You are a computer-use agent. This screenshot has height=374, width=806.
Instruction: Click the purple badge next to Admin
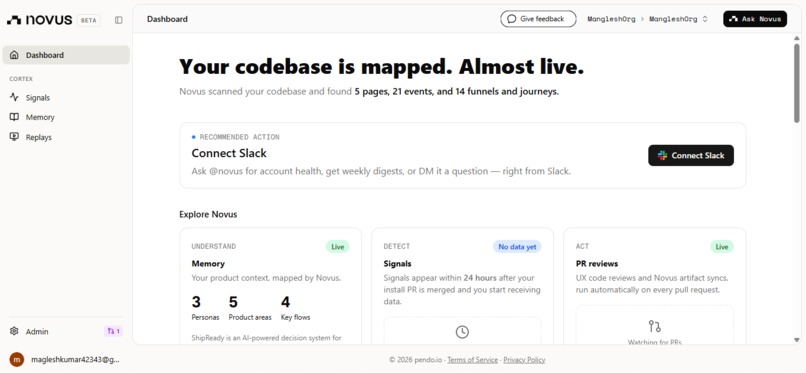[114, 331]
